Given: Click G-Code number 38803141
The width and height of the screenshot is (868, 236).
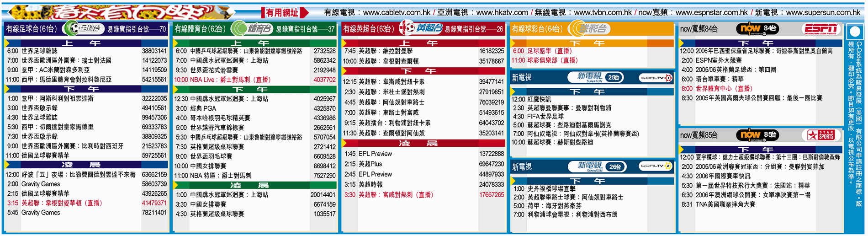Looking at the screenshot, I should point(154,51).
